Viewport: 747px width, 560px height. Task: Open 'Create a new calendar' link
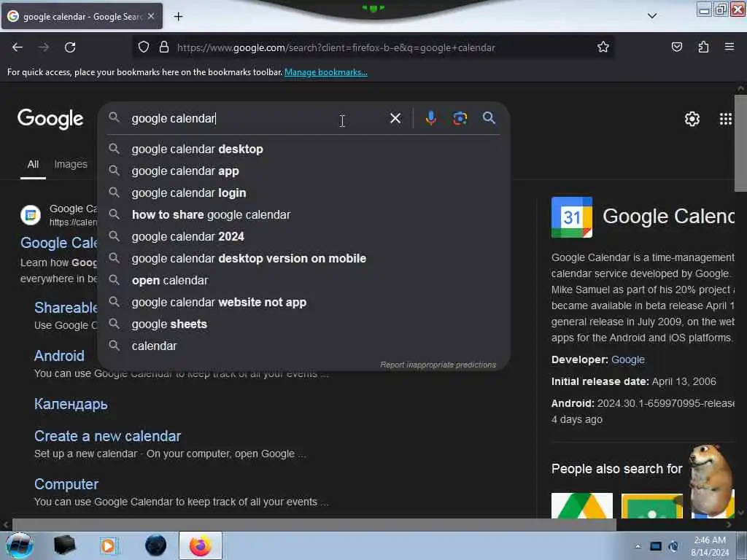click(x=108, y=436)
